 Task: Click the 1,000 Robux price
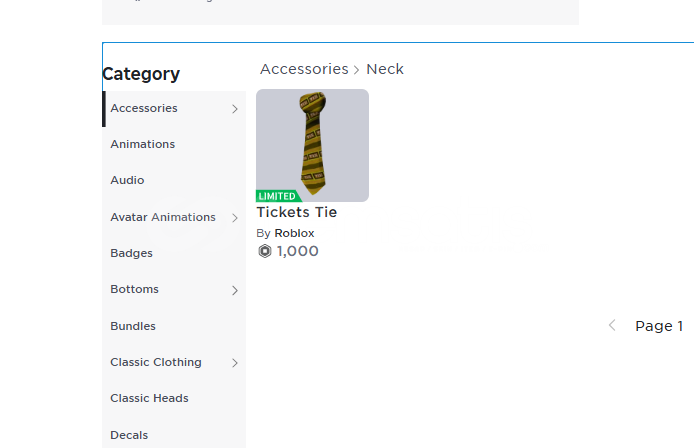(x=297, y=251)
